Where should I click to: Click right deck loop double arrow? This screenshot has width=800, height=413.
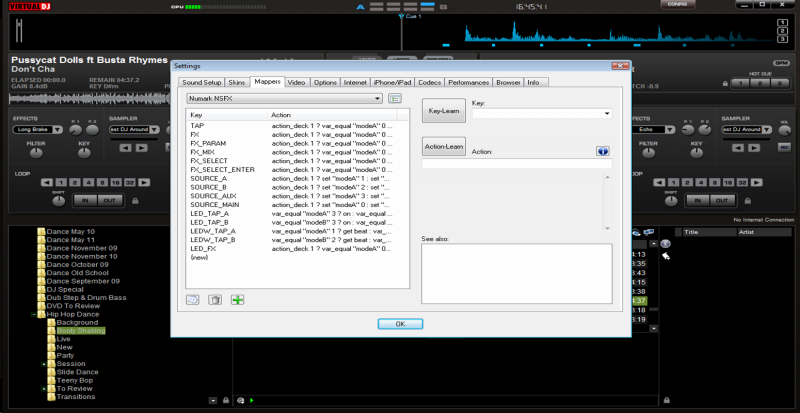tap(756, 182)
